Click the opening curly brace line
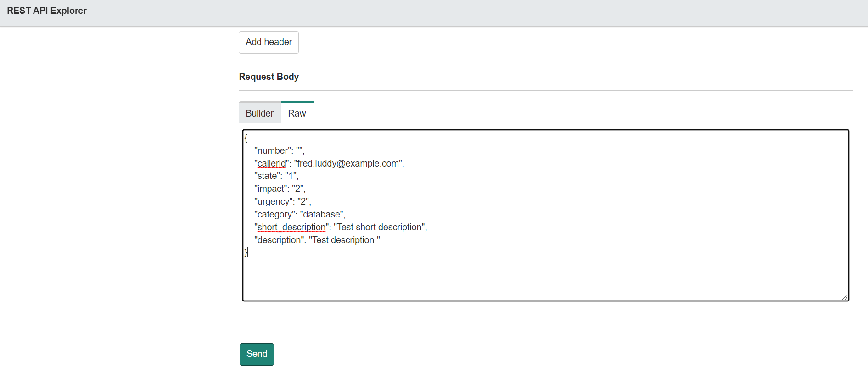The height and width of the screenshot is (373, 868). click(246, 138)
